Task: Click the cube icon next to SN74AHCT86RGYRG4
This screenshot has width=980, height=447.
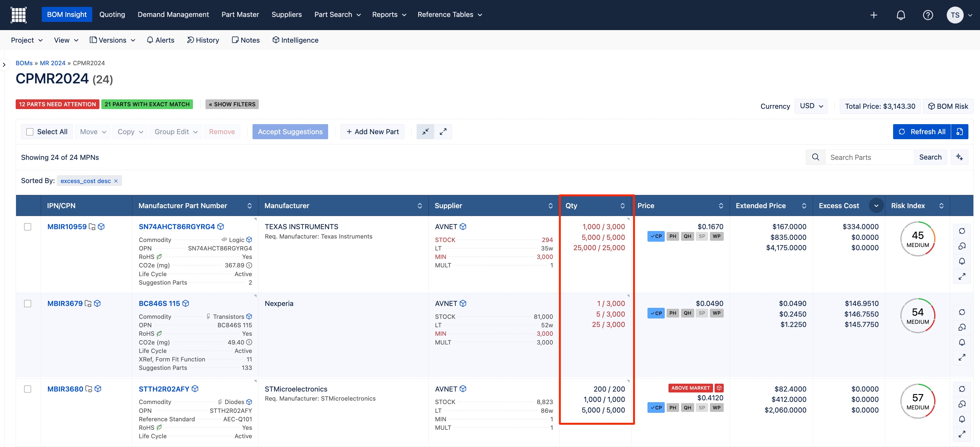Action: point(221,227)
